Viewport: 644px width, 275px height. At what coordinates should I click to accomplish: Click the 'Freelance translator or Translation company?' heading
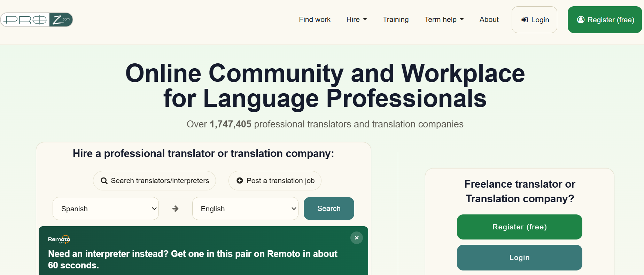[x=520, y=191]
